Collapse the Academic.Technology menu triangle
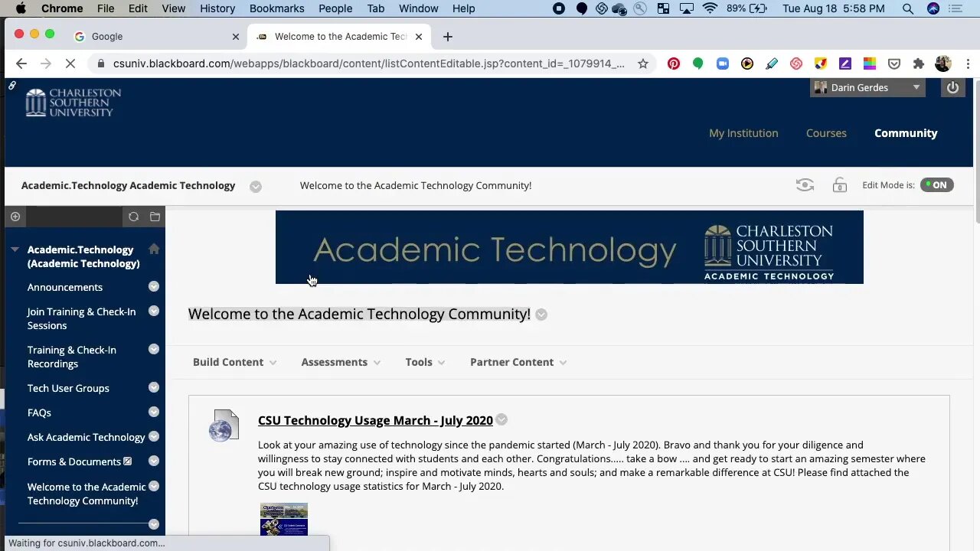This screenshot has width=980, height=551. 15,249
